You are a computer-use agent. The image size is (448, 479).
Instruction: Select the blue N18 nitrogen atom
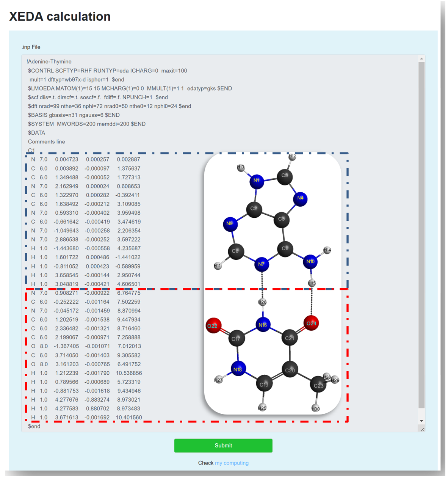238,369
